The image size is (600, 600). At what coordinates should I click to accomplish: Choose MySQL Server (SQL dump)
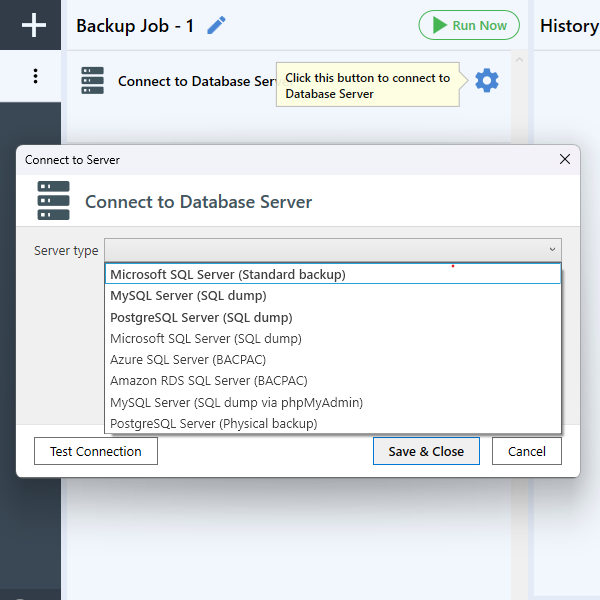coord(333,295)
